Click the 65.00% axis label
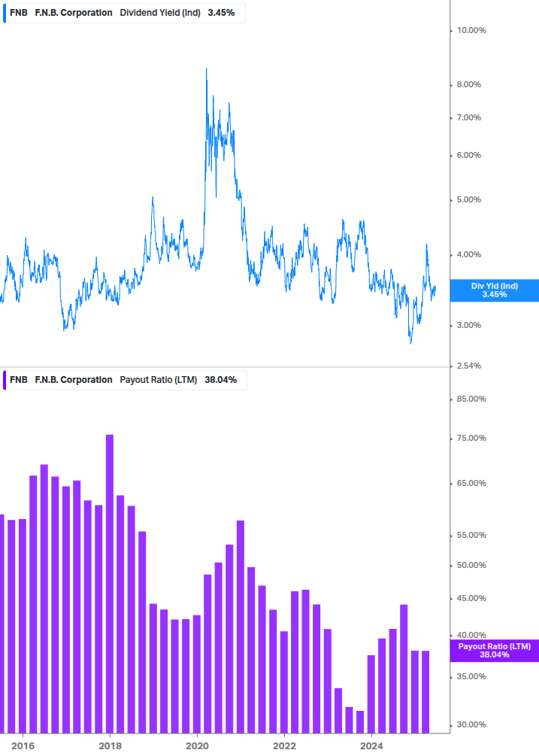The width and height of the screenshot is (539, 756). tap(471, 483)
